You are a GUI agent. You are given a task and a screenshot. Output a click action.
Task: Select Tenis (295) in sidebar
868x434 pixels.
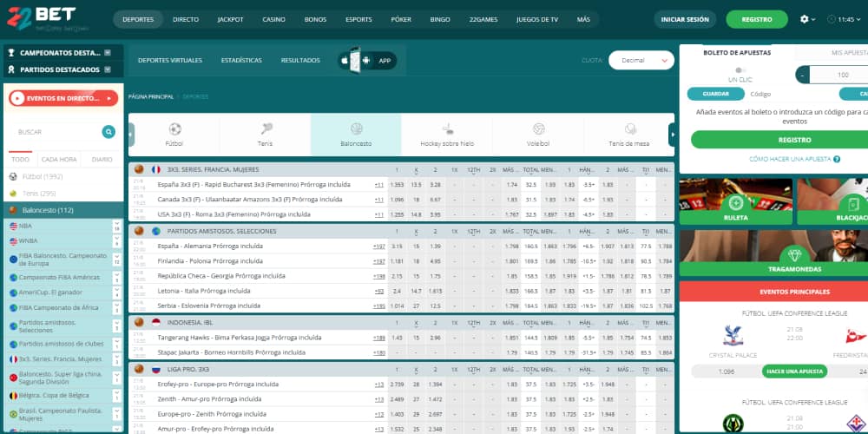(x=63, y=194)
